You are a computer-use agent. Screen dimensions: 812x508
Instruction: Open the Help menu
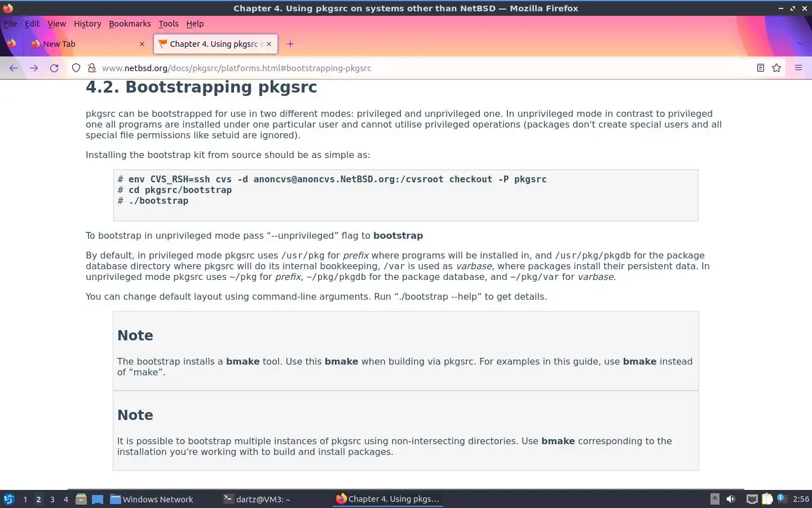coord(195,24)
